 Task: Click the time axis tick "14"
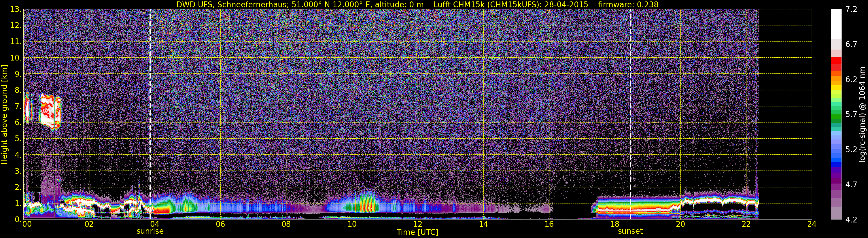pos(483,224)
